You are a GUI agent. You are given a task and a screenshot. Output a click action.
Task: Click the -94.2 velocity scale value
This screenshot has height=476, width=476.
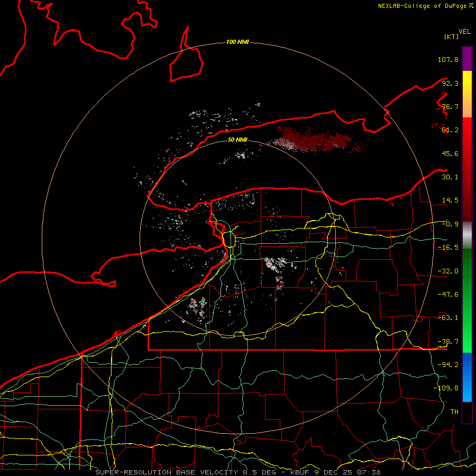pos(448,365)
